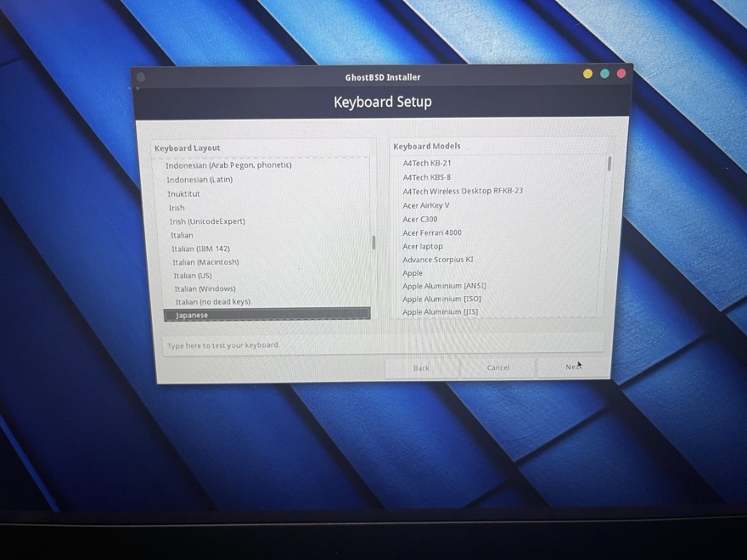Choose Irish (UnicodeExpert) layout
The height and width of the screenshot is (560, 747).
(206, 221)
